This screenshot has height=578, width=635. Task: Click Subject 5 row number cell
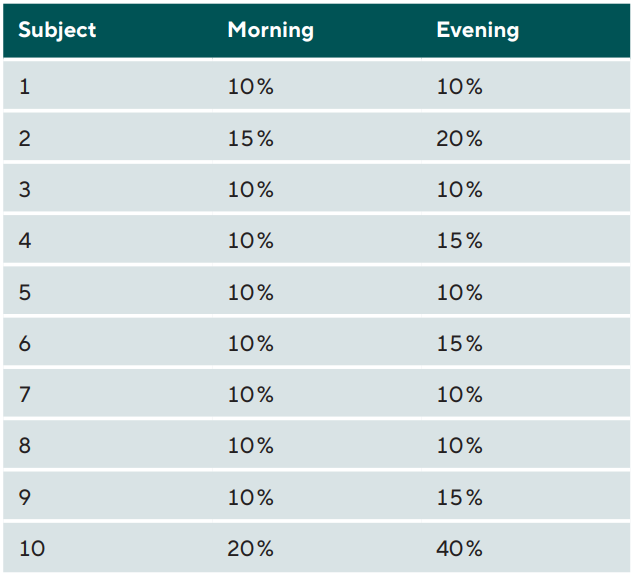[108, 290]
